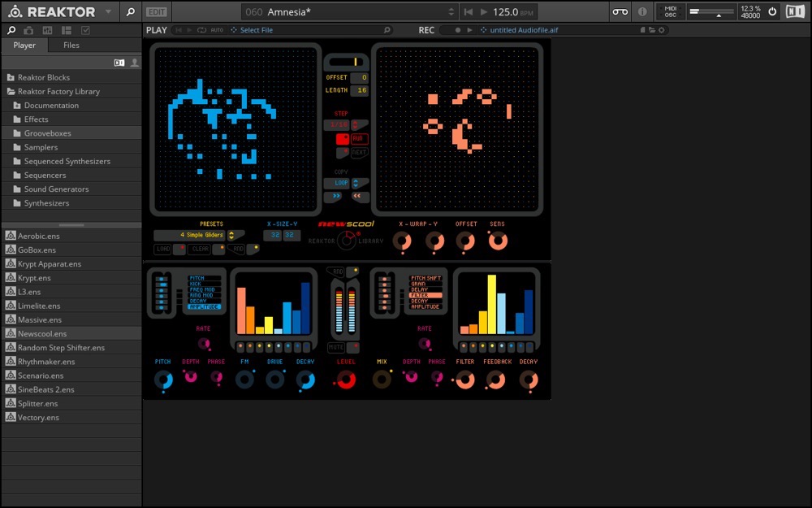
Task: Show the panelsets mixer icon in the sidebar
Action: point(47,31)
